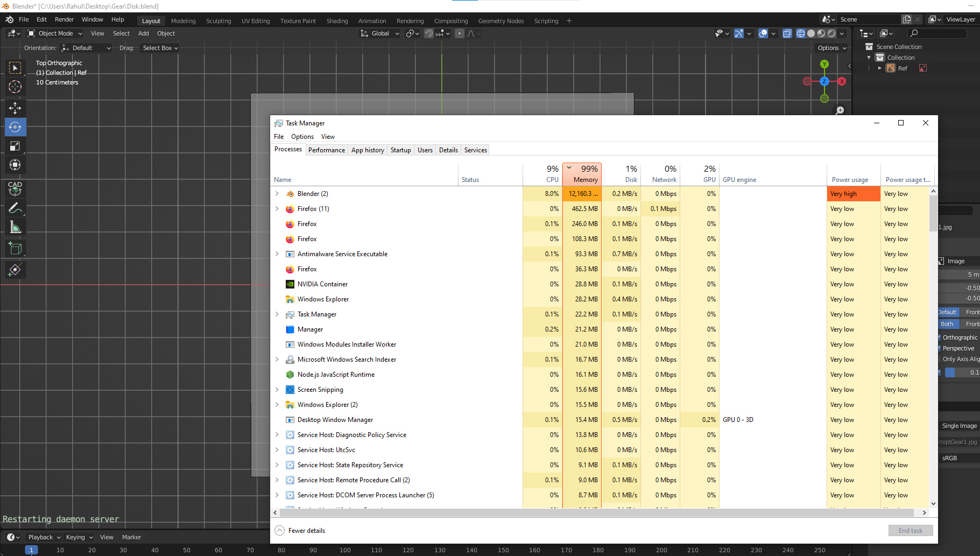Open the Performance tab in Task Manager
The height and width of the screenshot is (556, 980).
[x=327, y=150]
